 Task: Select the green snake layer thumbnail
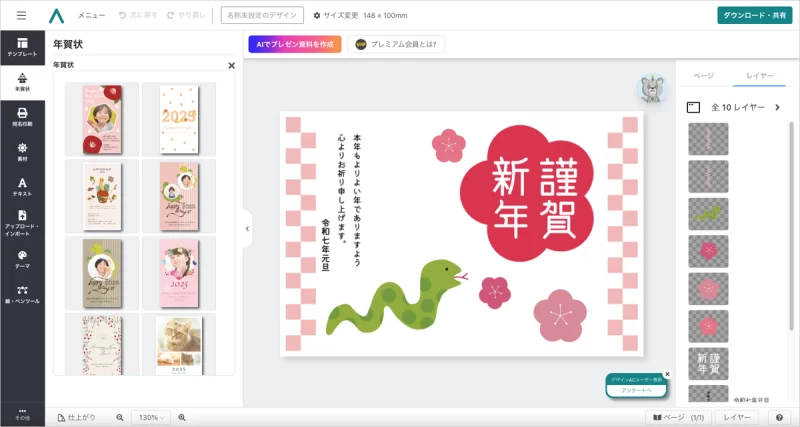tap(708, 212)
